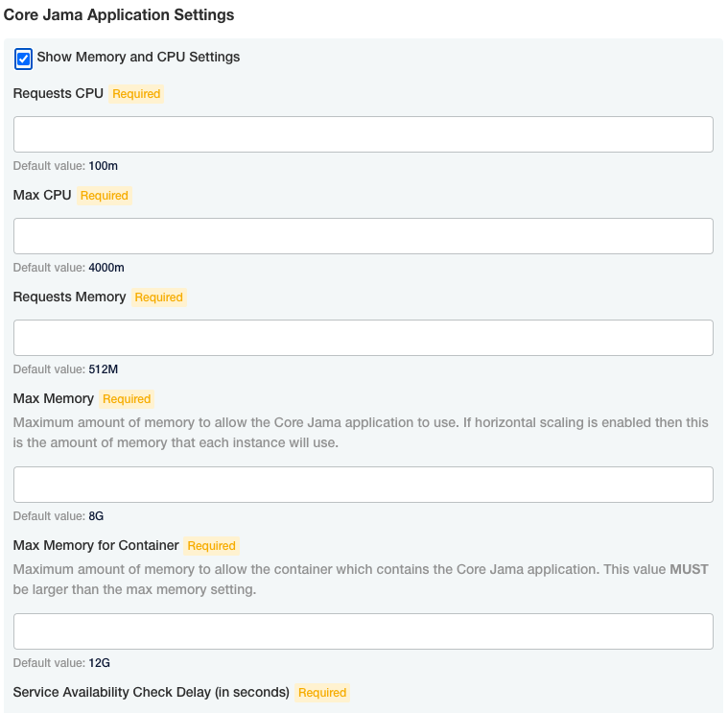Uncheck Show Memory and CPU Settings checkbox

pos(23,59)
